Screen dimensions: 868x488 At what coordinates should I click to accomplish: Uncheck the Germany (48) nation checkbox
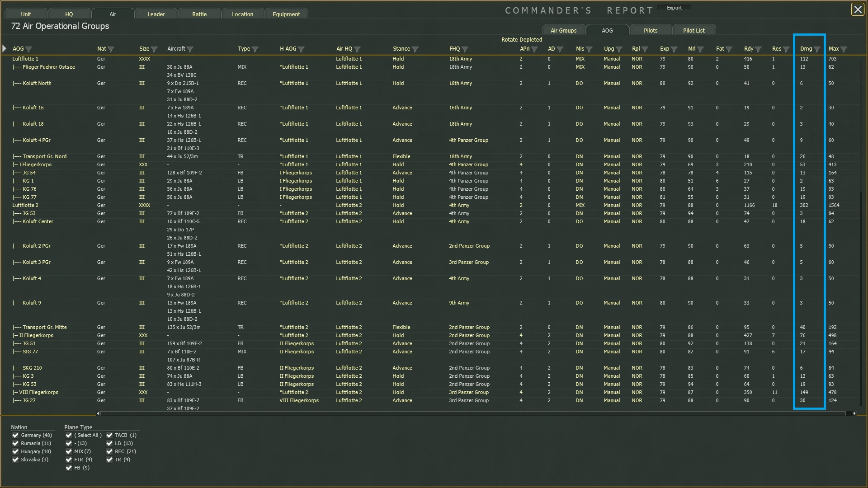click(x=15, y=436)
